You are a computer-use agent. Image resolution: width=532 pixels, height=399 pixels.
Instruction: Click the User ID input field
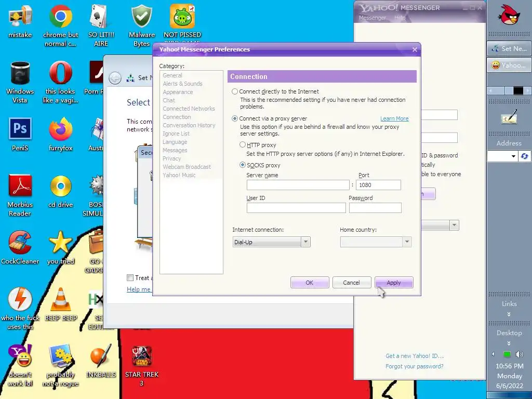pos(296,208)
